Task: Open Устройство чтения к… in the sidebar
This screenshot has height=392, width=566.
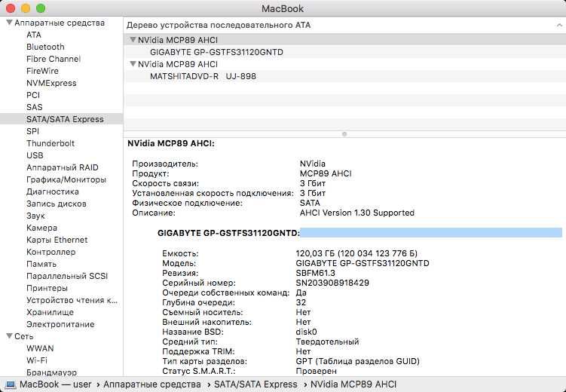Action: pyautogui.click(x=72, y=300)
